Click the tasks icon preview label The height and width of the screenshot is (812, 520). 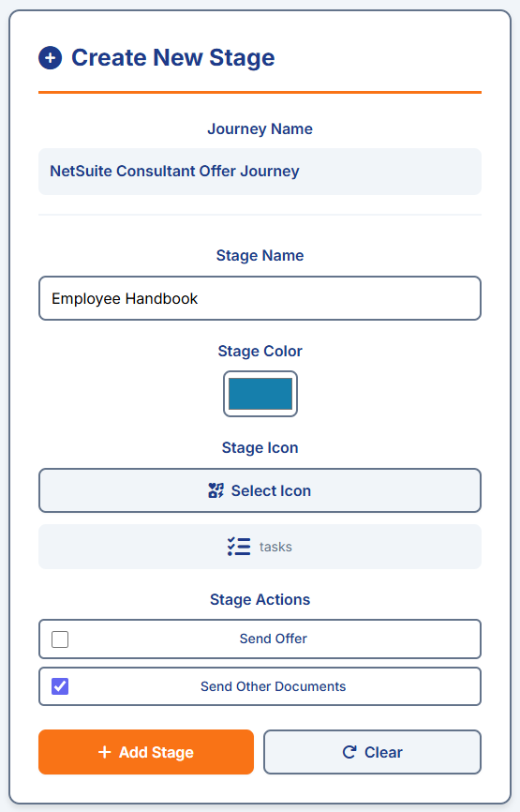275,547
